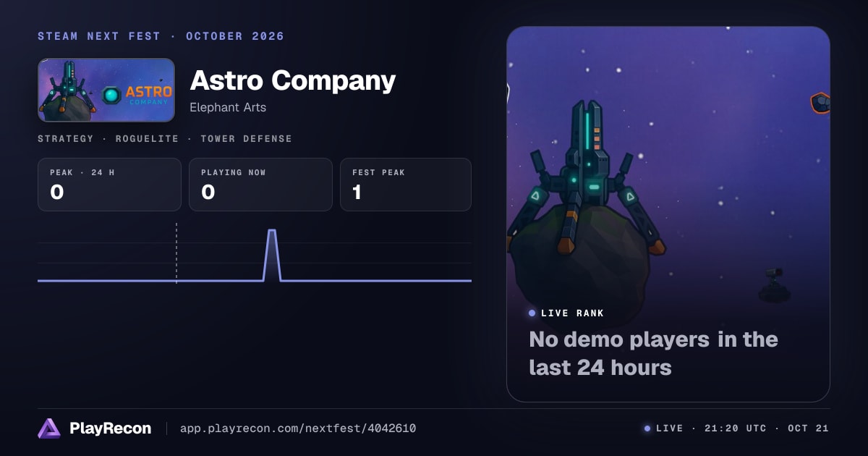This screenshot has height=456, width=868.
Task: Click the LIVE status dot in footer
Action: point(647,428)
